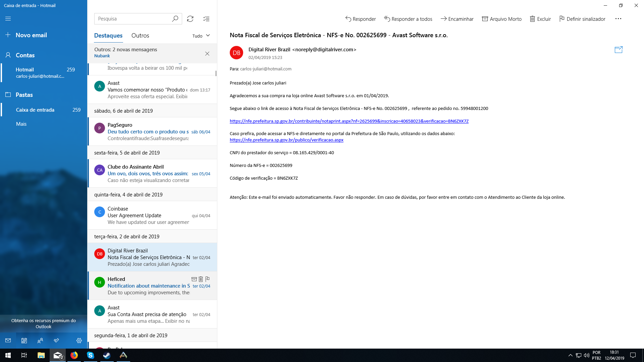Open Nubank link in Outros notice
Image resolution: width=644 pixels, height=362 pixels.
point(102,56)
